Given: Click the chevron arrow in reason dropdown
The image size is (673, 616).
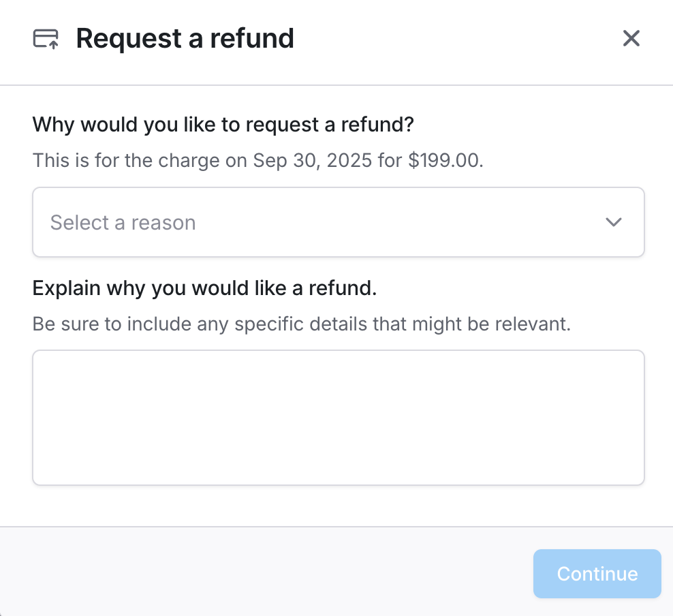Looking at the screenshot, I should [614, 223].
